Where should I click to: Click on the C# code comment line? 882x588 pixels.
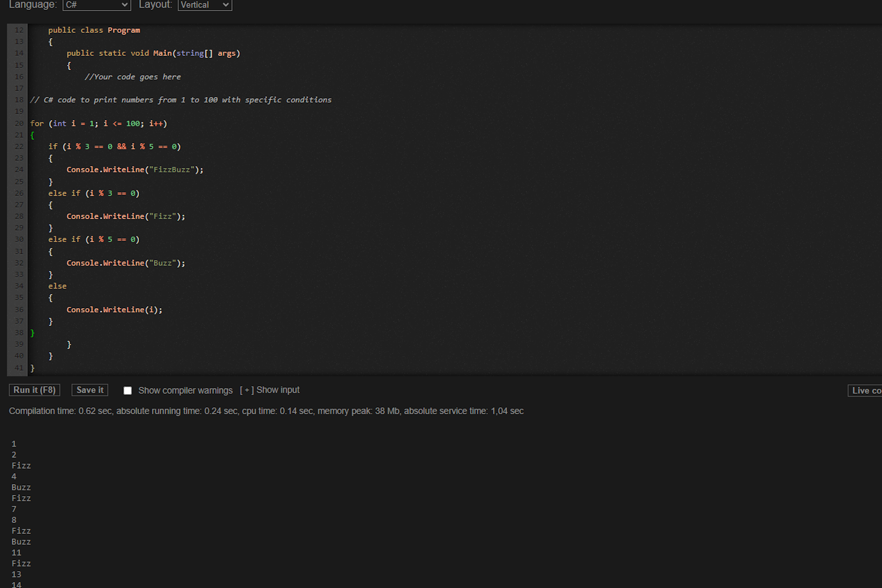tap(181, 100)
